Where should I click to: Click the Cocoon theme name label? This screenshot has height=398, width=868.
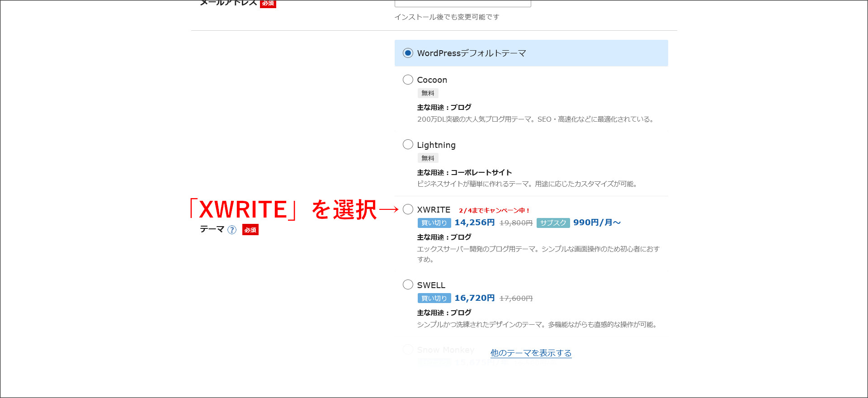(x=432, y=80)
